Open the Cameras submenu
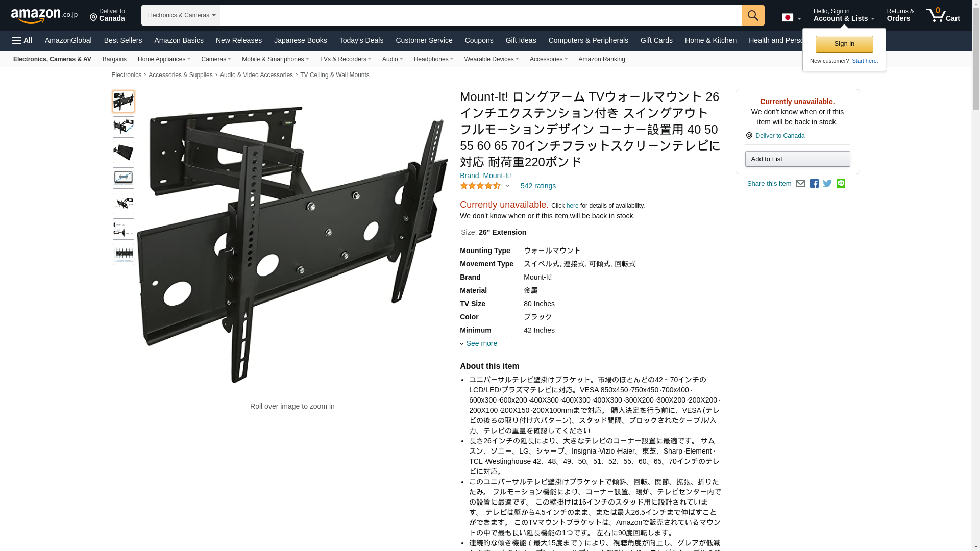The width and height of the screenshot is (980, 551). point(216,59)
